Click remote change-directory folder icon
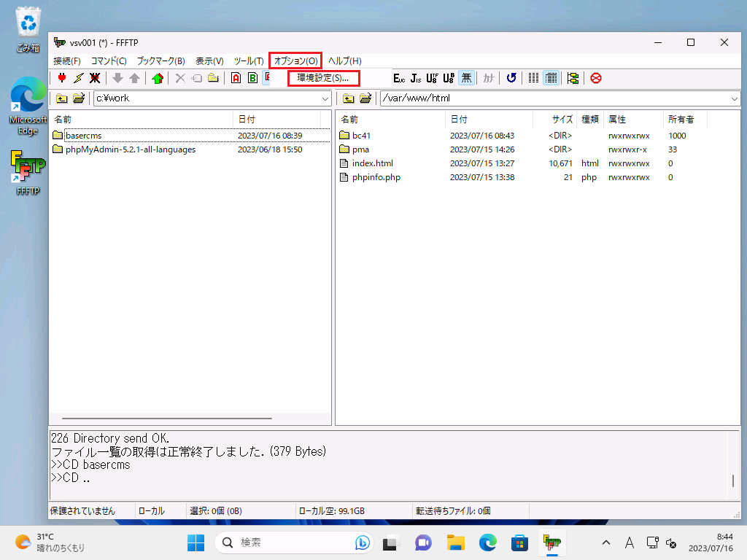Image resolution: width=747 pixels, height=560 pixels. pos(365,98)
